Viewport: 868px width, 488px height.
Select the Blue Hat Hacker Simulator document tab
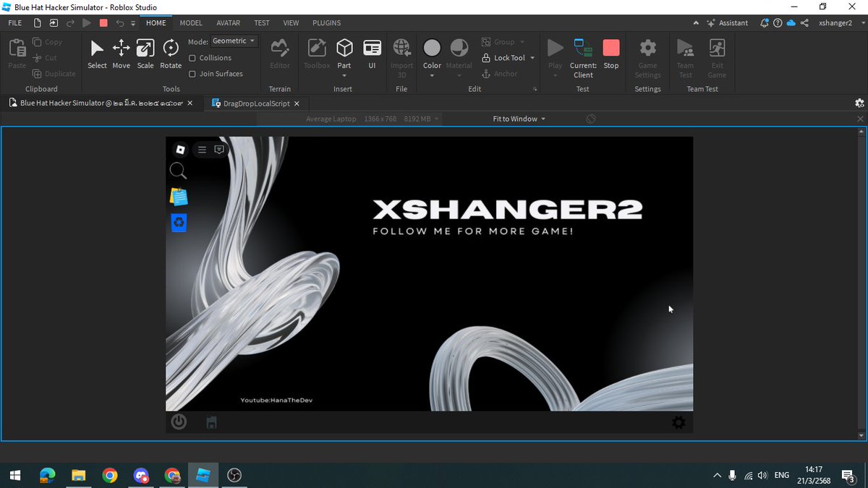tap(101, 103)
